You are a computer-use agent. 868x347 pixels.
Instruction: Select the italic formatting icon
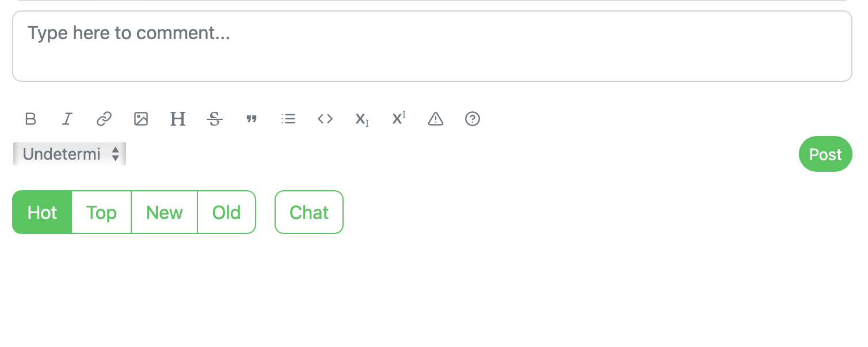tap(67, 119)
